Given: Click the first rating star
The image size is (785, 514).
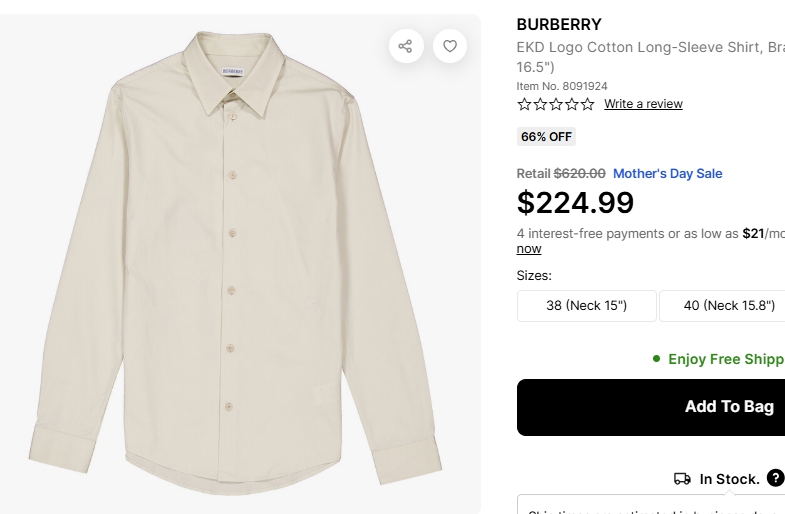Looking at the screenshot, I should click(x=524, y=104).
